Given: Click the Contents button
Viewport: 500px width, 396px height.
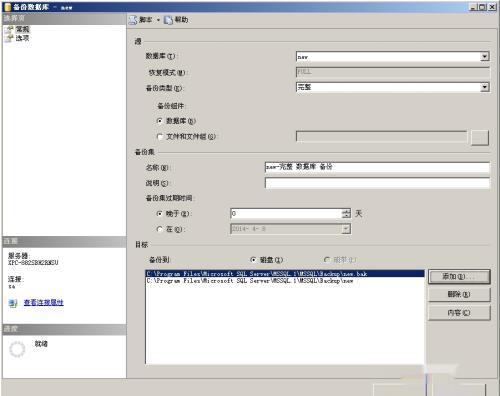Looking at the screenshot, I should [x=459, y=313].
